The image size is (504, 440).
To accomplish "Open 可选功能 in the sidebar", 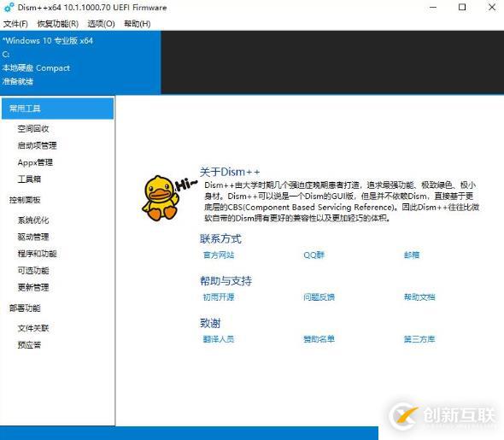I will pyautogui.click(x=33, y=271).
